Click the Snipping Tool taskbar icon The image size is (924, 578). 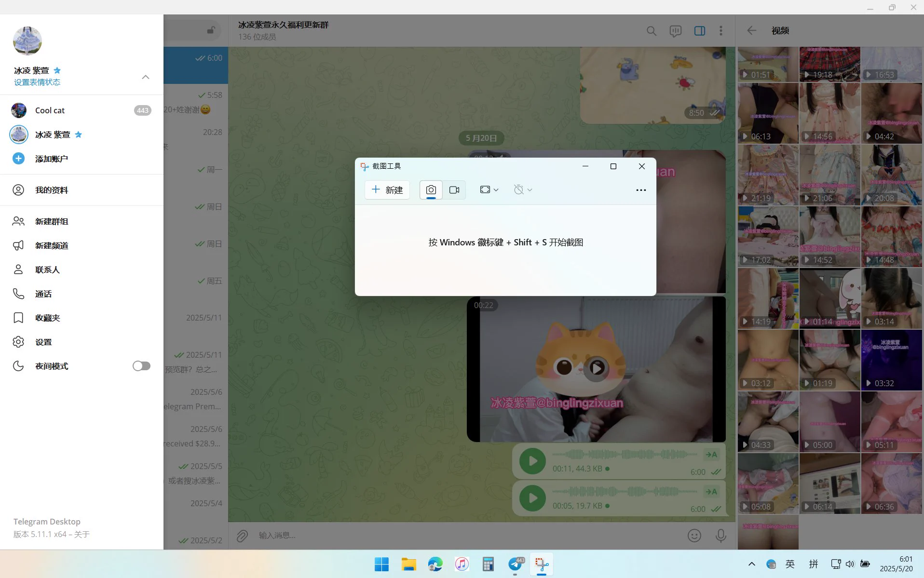(542, 564)
